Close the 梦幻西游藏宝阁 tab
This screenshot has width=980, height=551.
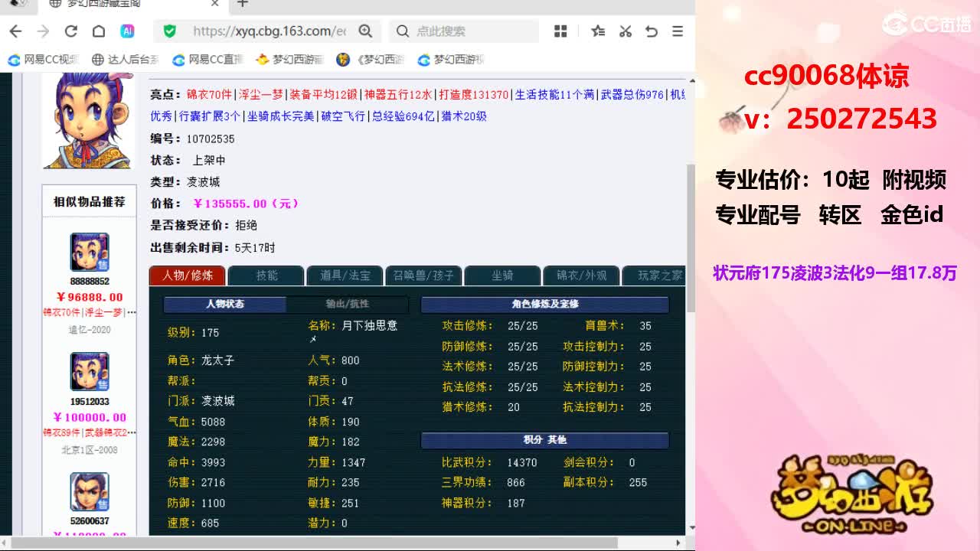point(215,4)
